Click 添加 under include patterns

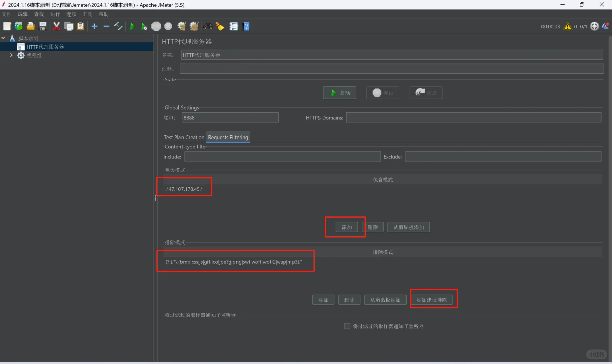[x=346, y=227]
